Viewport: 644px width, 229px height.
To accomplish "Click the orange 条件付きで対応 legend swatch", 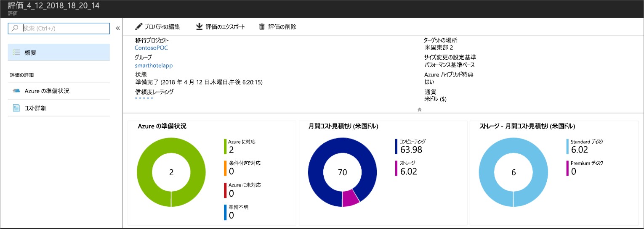I will (x=226, y=168).
